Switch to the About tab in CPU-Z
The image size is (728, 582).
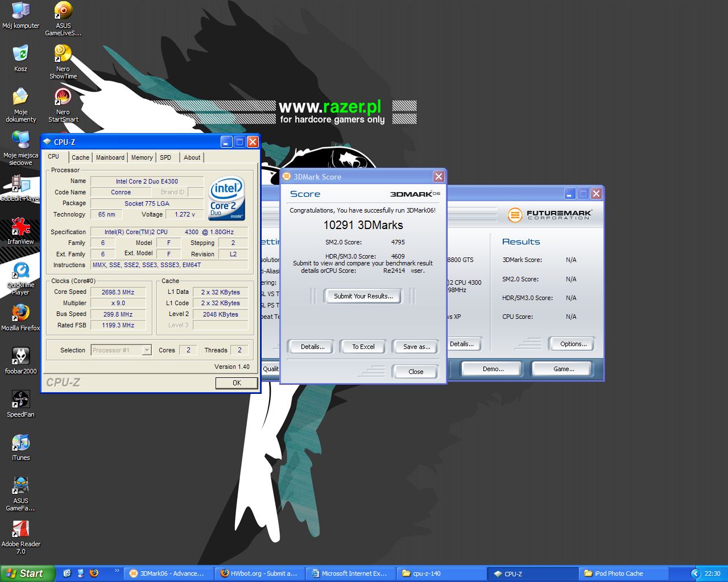tap(192, 157)
